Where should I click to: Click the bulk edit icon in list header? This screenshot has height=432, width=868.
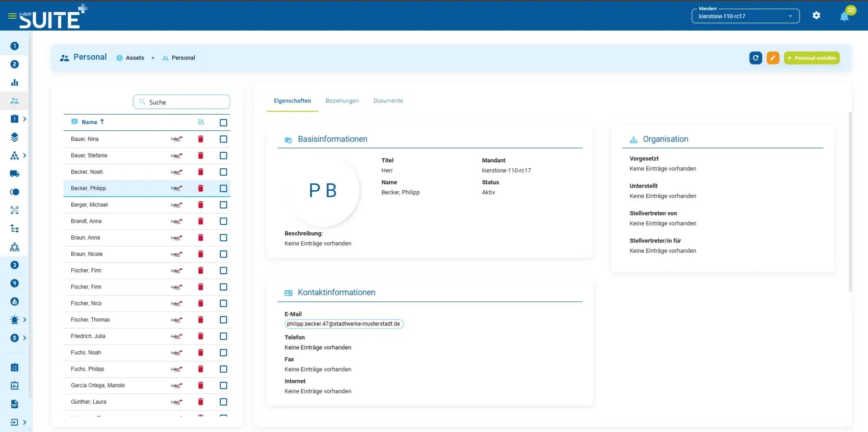(201, 122)
